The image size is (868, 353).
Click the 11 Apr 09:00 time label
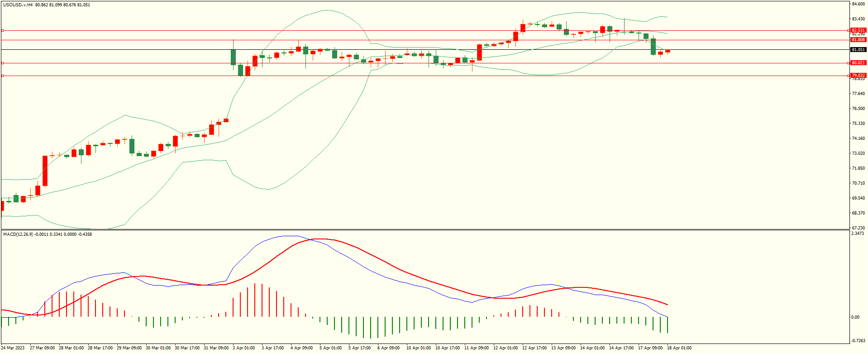click(x=477, y=348)
